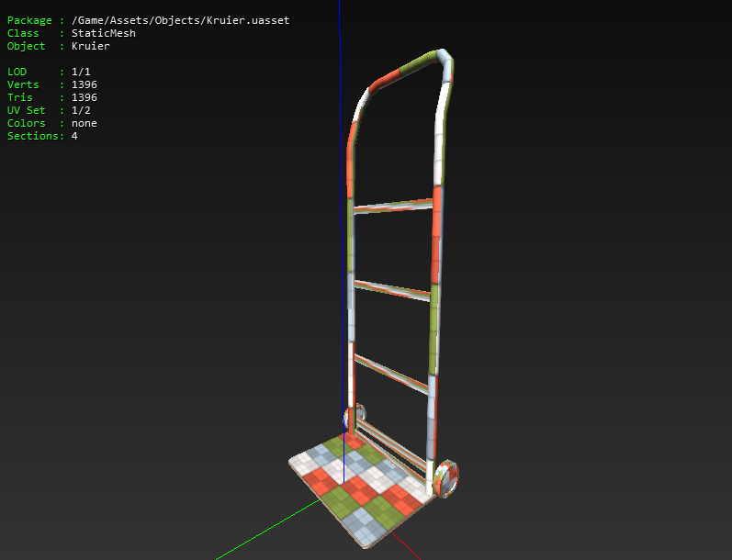Click the Tris count 1396

tap(84, 97)
